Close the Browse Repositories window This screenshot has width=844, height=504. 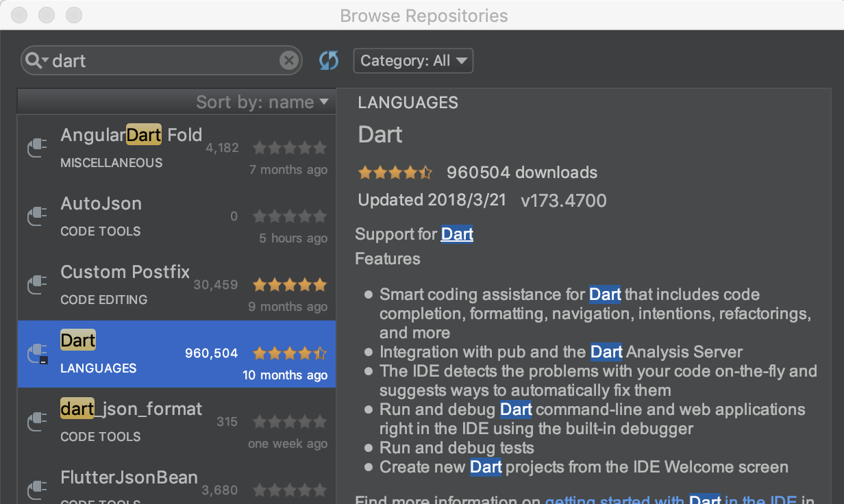point(20,15)
